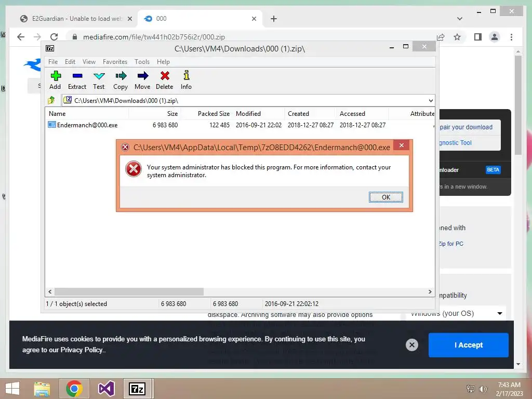
Task: Open the Favorites menu
Action: click(x=115, y=62)
